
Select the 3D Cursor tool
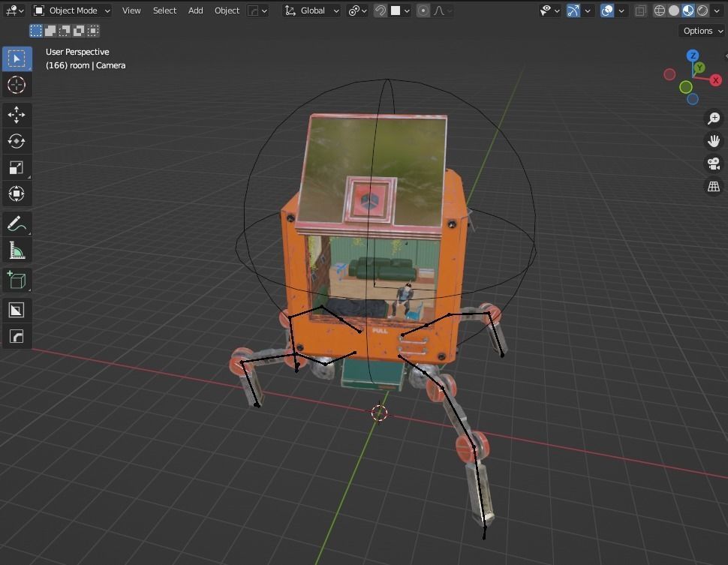[17, 85]
